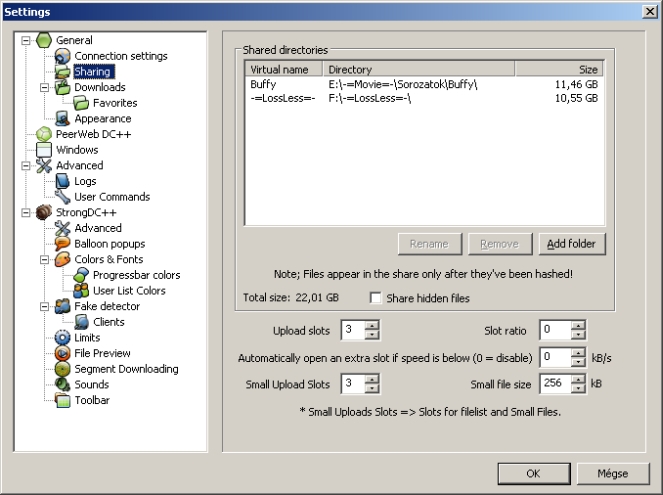Click the File Preview icon
The width and height of the screenshot is (663, 495).
click(x=63, y=353)
